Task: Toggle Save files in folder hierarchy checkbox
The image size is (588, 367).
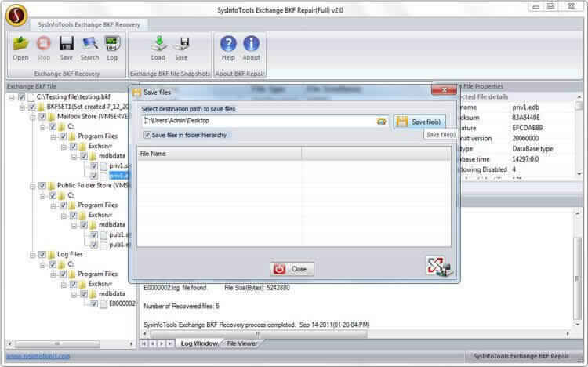Action: (x=147, y=135)
